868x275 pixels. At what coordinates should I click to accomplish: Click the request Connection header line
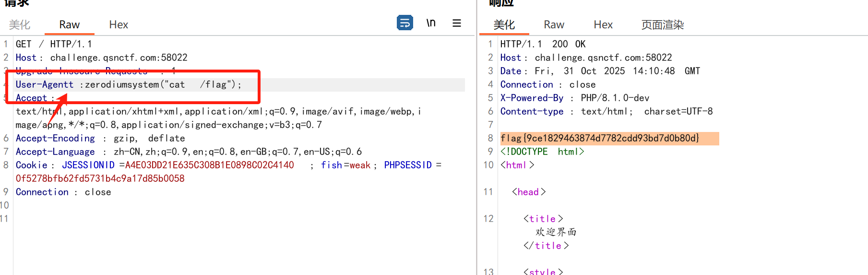pyautogui.click(x=63, y=192)
